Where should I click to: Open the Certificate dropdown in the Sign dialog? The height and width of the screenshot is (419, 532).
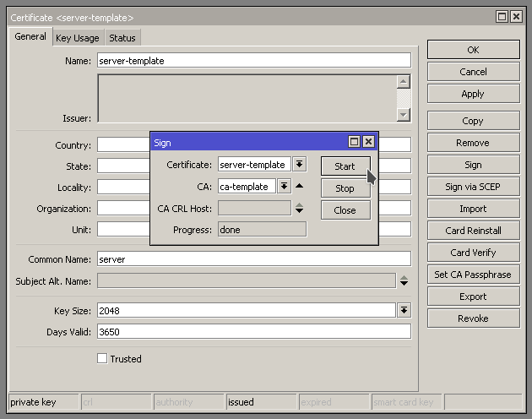click(300, 165)
